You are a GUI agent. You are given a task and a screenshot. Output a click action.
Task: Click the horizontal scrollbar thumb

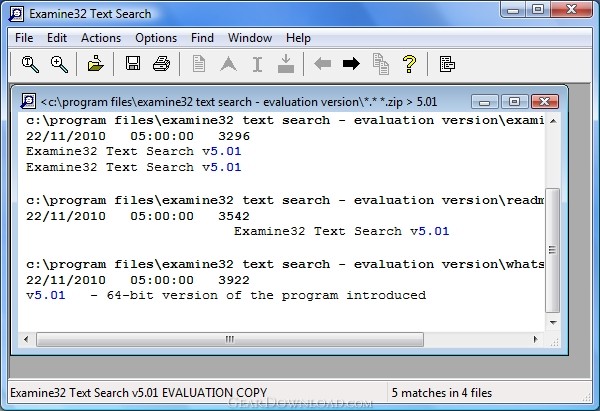tap(230, 339)
